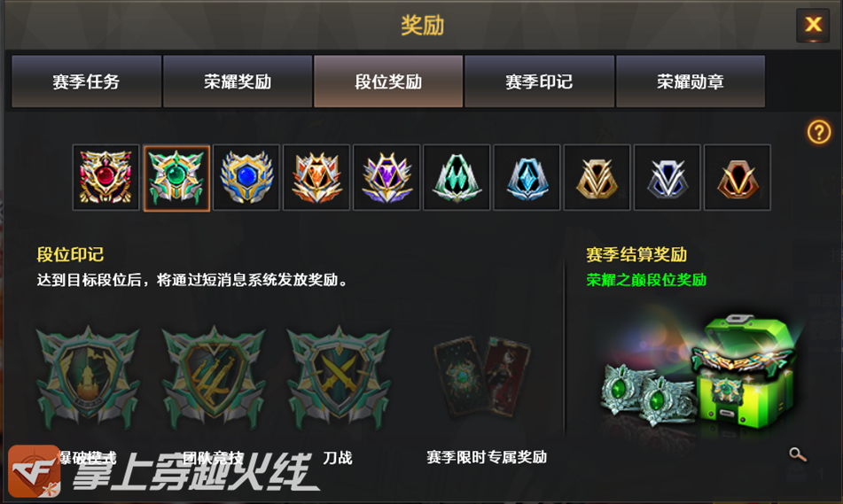The height and width of the screenshot is (504, 843).
Task: Switch to the 荣耀奖励 tab
Action: 238,81
